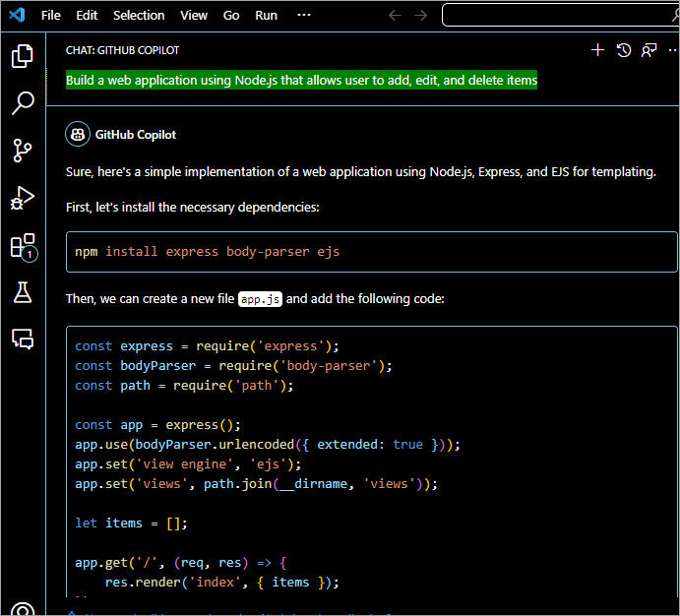Open the Source Control view
The width and height of the screenshot is (680, 616).
click(x=22, y=151)
